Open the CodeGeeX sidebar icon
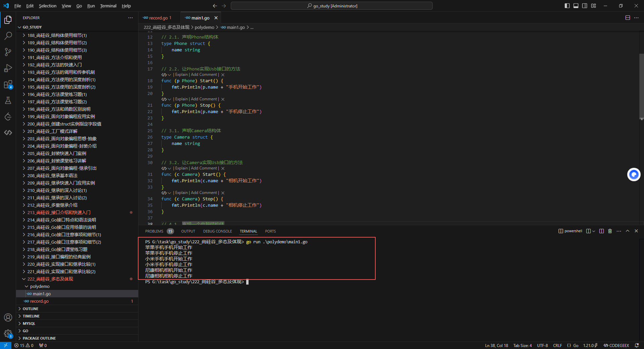The image size is (644, 349). point(8,133)
